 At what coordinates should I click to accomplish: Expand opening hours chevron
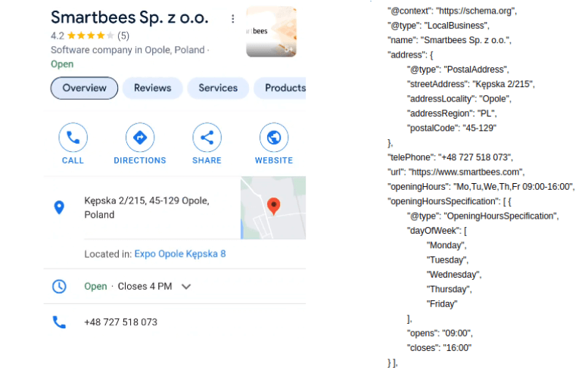(186, 287)
